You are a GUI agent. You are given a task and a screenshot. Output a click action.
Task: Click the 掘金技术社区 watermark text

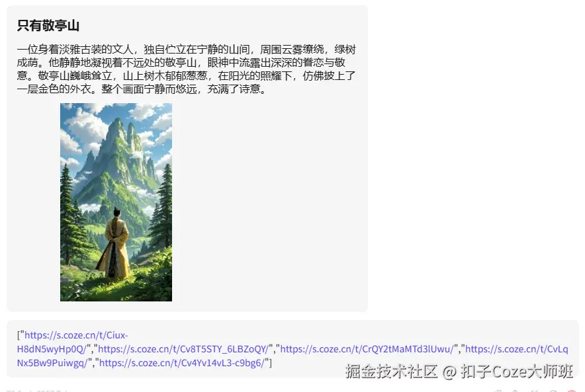[391, 371]
